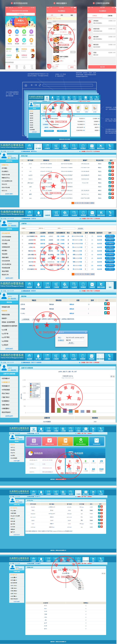Click 返回网站首页 link in the WeChat panel sidebar
117x644 pixels.
9,349
